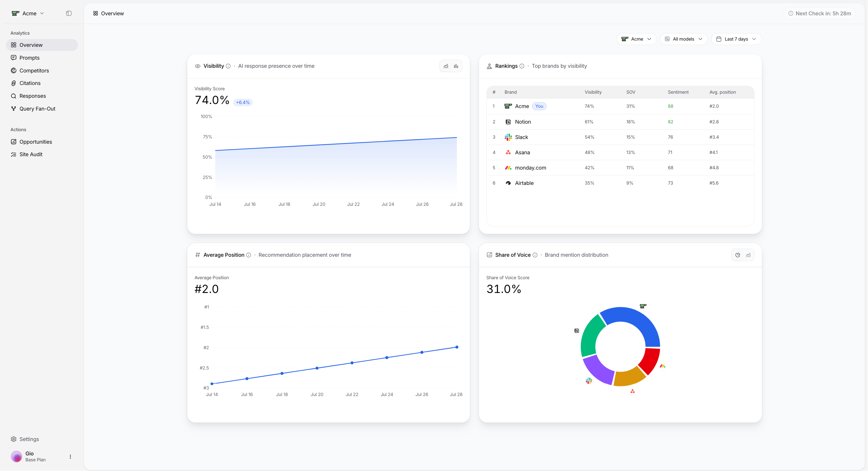Click the Slack logo on donut chart

(x=589, y=381)
